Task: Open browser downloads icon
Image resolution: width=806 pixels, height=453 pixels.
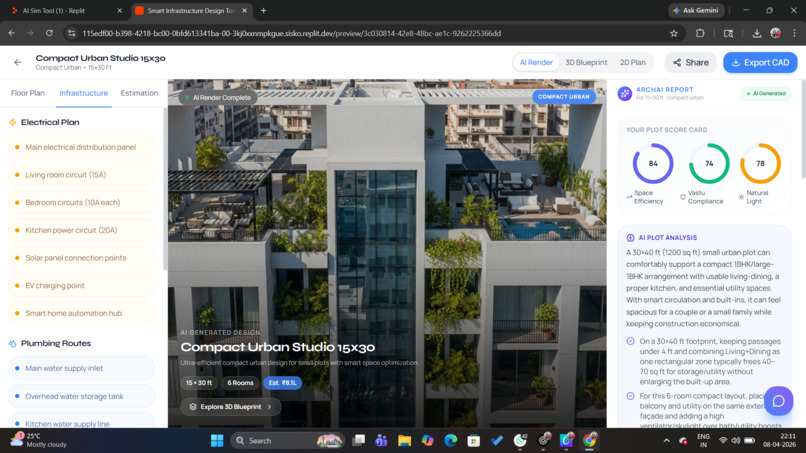Action: point(757,33)
